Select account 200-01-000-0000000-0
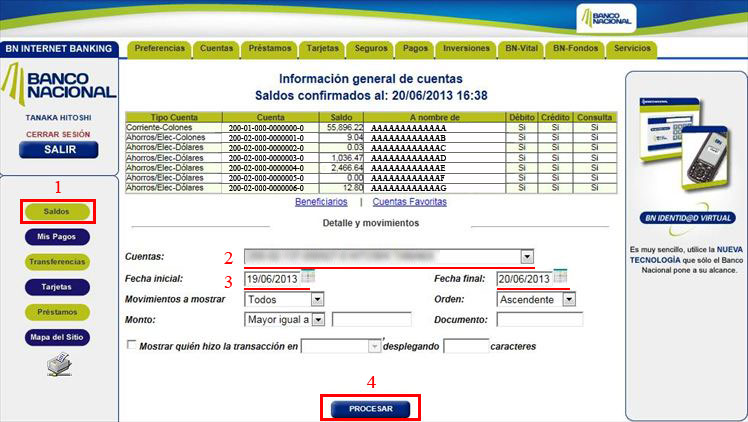Image resolution: width=748 pixels, height=422 pixels. coord(266,128)
